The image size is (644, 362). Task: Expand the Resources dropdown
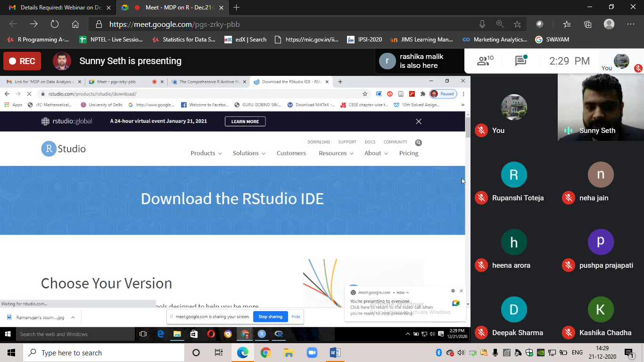click(336, 153)
